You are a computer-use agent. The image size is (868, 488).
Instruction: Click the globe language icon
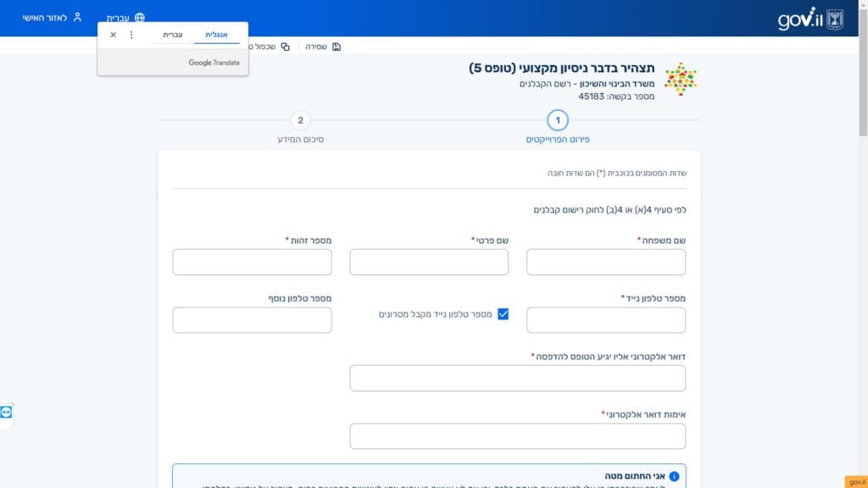click(139, 18)
